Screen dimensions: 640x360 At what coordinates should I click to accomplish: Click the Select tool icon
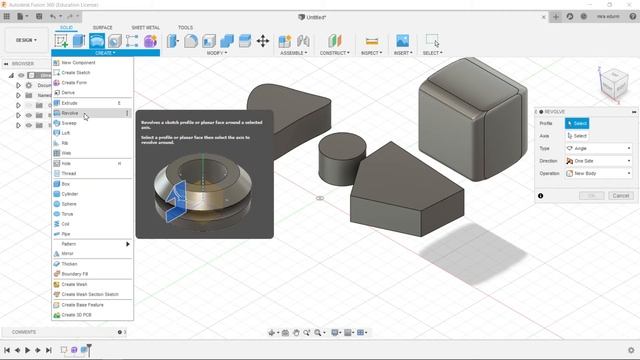click(x=432, y=40)
